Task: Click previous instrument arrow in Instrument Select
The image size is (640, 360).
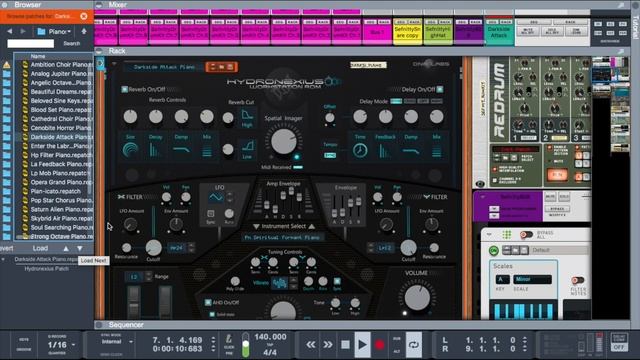Action: (256, 226)
